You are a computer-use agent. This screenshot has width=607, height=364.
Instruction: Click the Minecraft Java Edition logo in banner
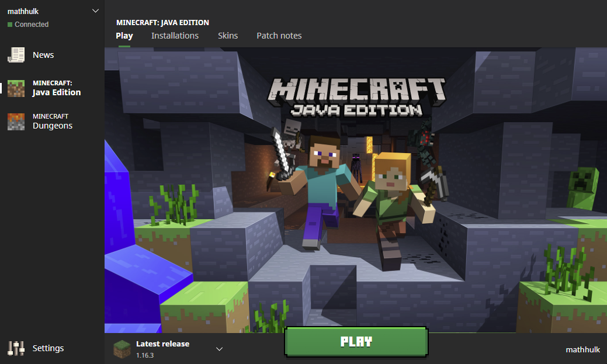coord(356,97)
